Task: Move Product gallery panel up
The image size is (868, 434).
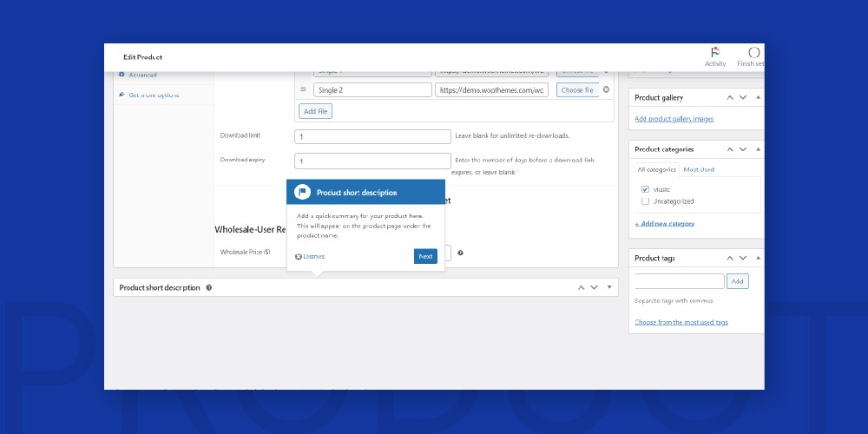Action: click(x=730, y=97)
